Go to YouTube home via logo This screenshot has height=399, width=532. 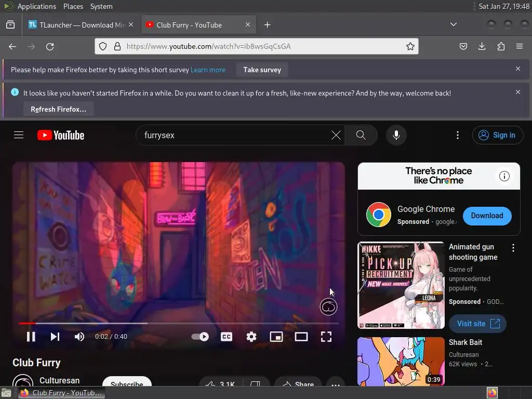coord(61,135)
